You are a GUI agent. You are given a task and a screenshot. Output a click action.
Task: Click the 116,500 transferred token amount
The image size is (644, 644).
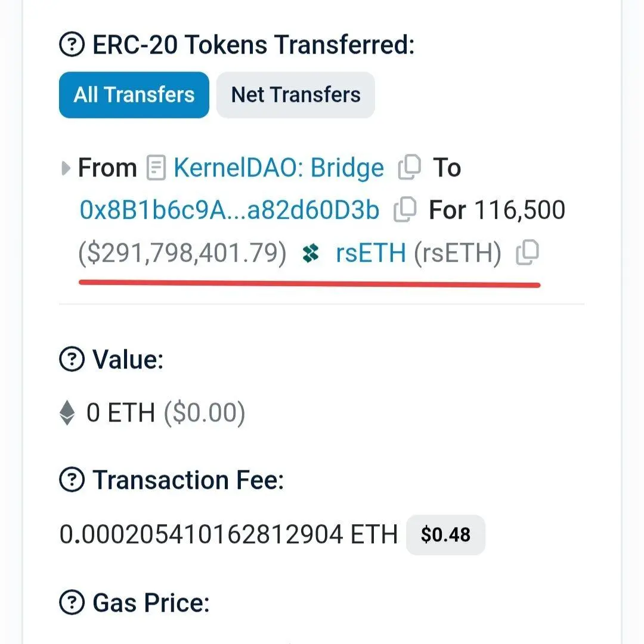tap(520, 210)
